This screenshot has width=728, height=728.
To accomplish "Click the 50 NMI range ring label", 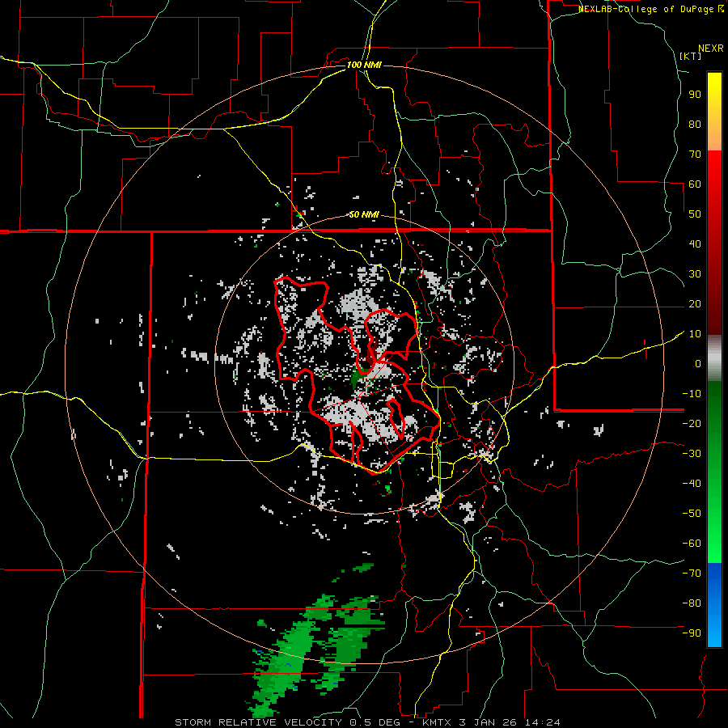I will click(364, 215).
